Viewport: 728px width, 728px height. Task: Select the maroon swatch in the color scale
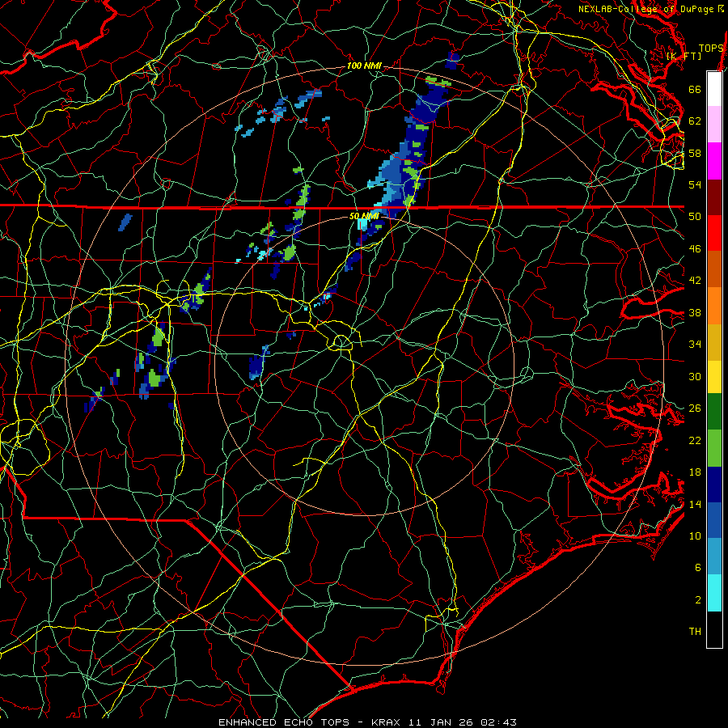714,197
